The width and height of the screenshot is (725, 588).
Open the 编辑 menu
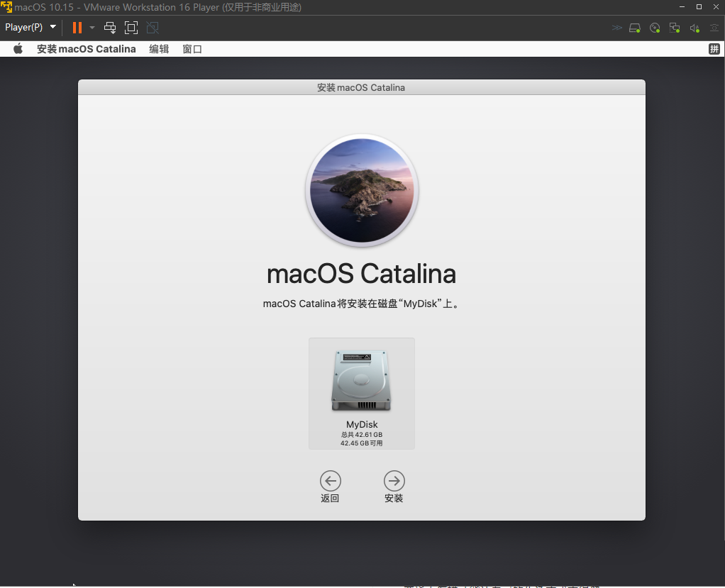159,49
